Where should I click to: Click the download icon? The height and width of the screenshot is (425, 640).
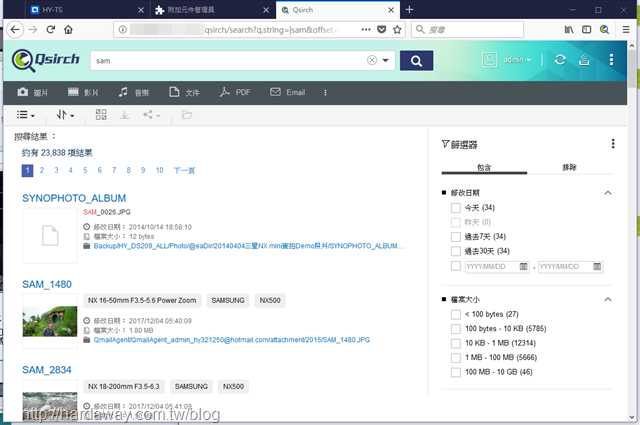[x=124, y=115]
